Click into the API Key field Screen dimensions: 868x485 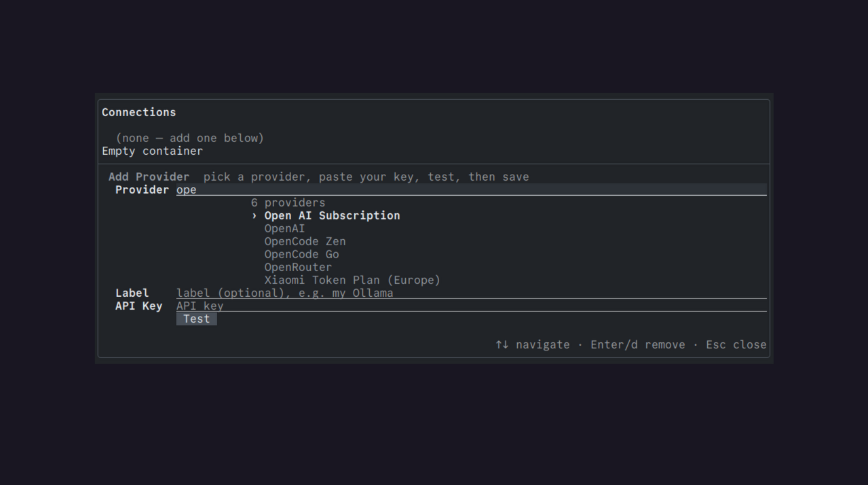coord(471,306)
